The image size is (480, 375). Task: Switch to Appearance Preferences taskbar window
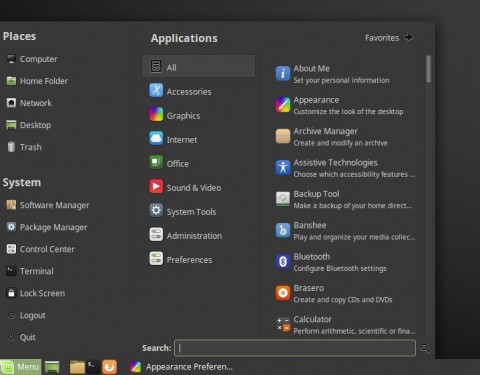coord(181,367)
